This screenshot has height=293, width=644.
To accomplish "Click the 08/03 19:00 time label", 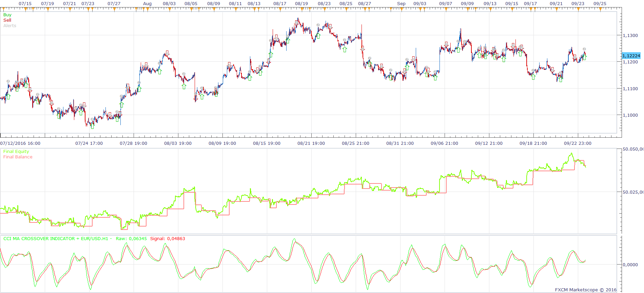I will (178, 143).
